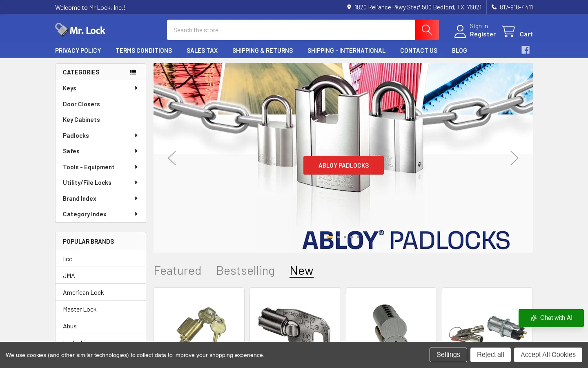
Task: Click the Chat with AI sparkle icon
Action: click(534, 318)
